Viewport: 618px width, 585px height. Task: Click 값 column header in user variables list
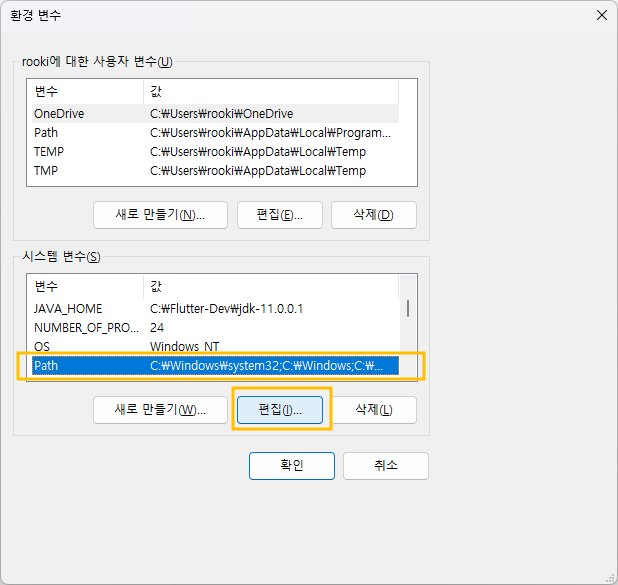(271, 91)
